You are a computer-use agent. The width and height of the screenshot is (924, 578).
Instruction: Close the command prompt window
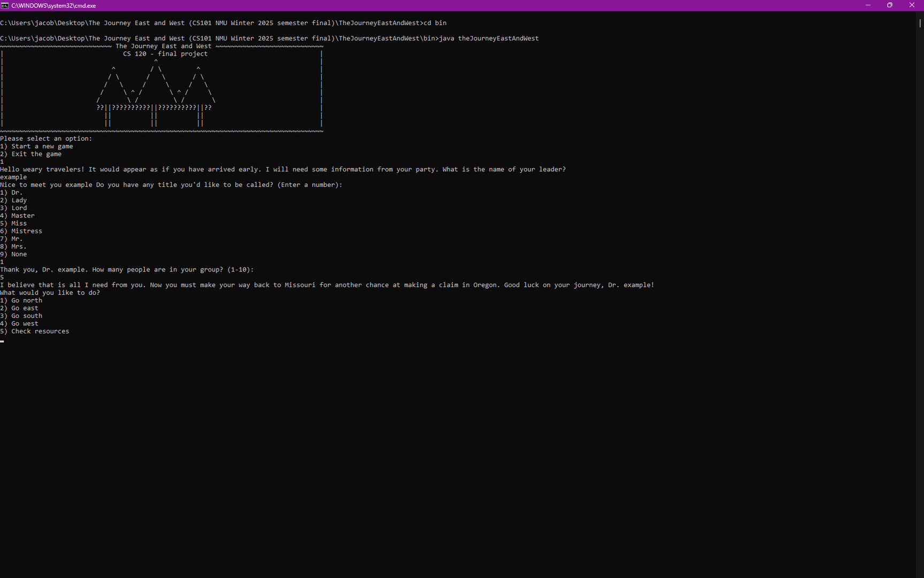912,5
